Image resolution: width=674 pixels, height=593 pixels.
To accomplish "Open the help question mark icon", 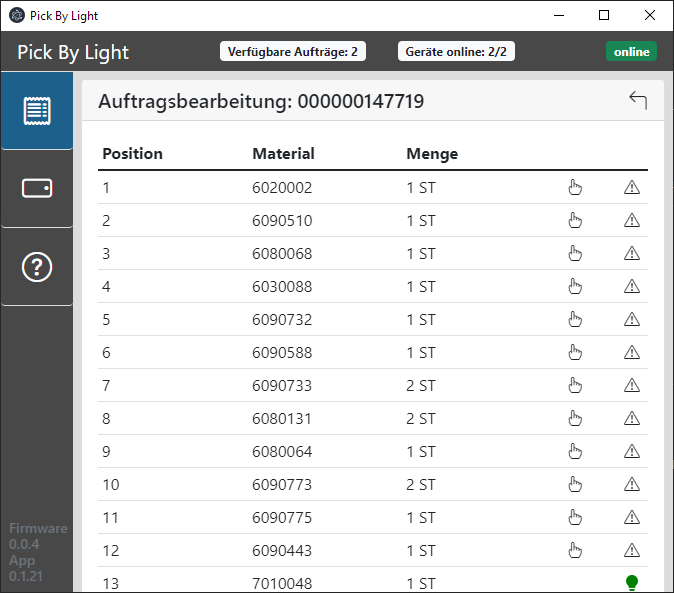I will 37,266.
